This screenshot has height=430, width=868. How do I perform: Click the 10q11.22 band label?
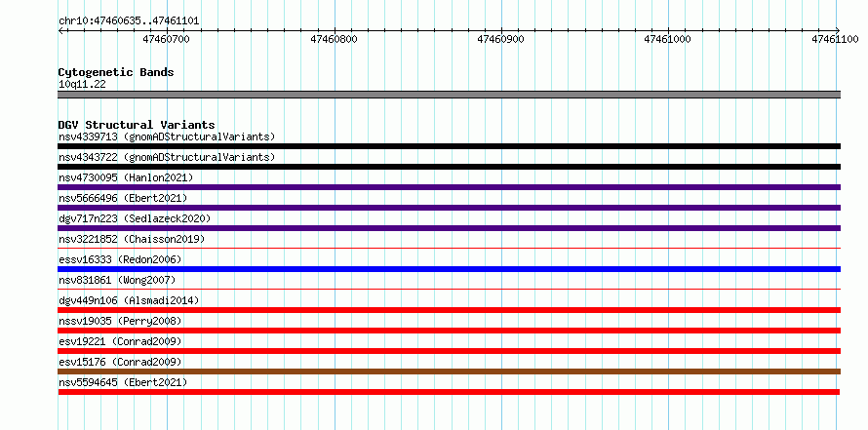click(82, 85)
